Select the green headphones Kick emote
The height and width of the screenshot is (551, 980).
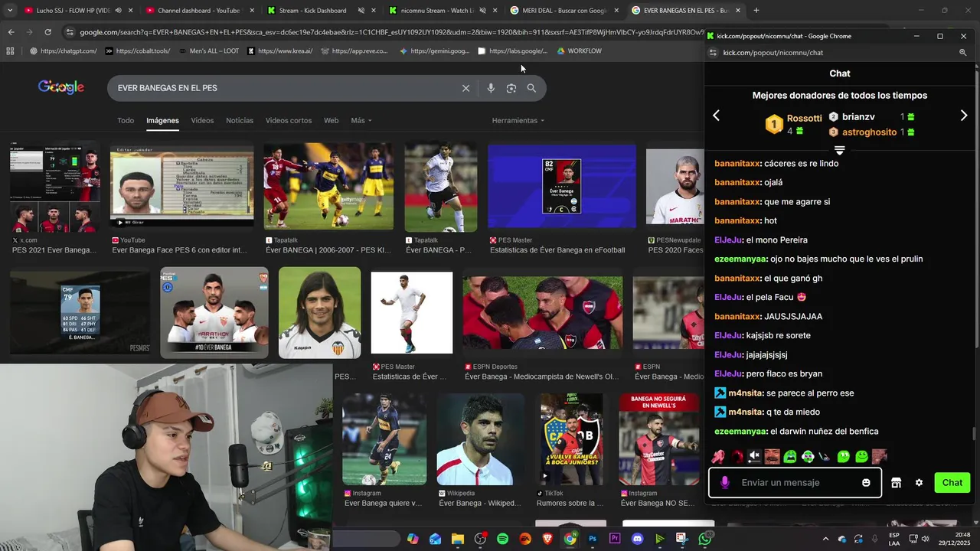click(808, 456)
